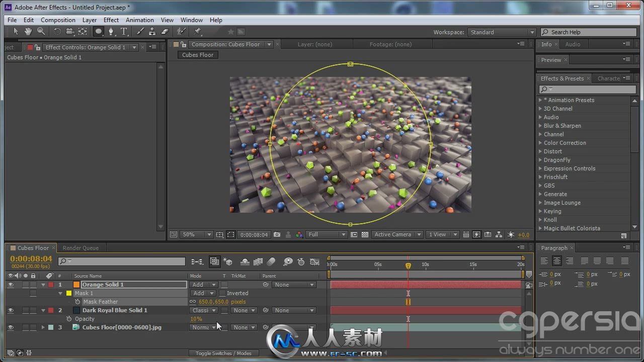Image resolution: width=644 pixels, height=362 pixels.
Task: Toggle Brainstorm lightbulb icon
Action: tap(288, 261)
